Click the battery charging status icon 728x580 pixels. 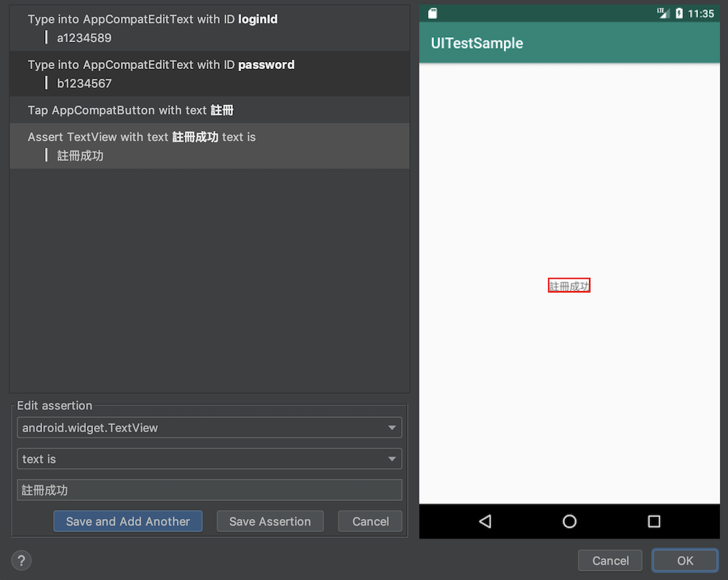(x=678, y=13)
